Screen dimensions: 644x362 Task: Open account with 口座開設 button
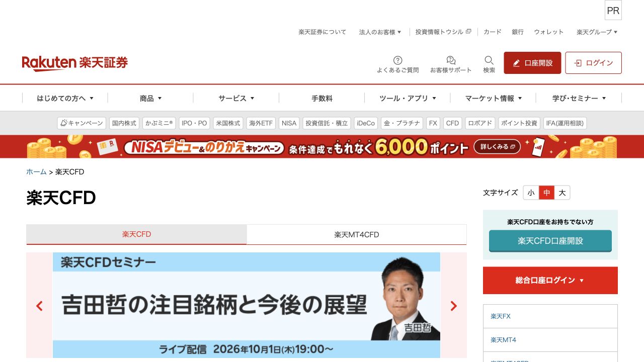click(532, 63)
